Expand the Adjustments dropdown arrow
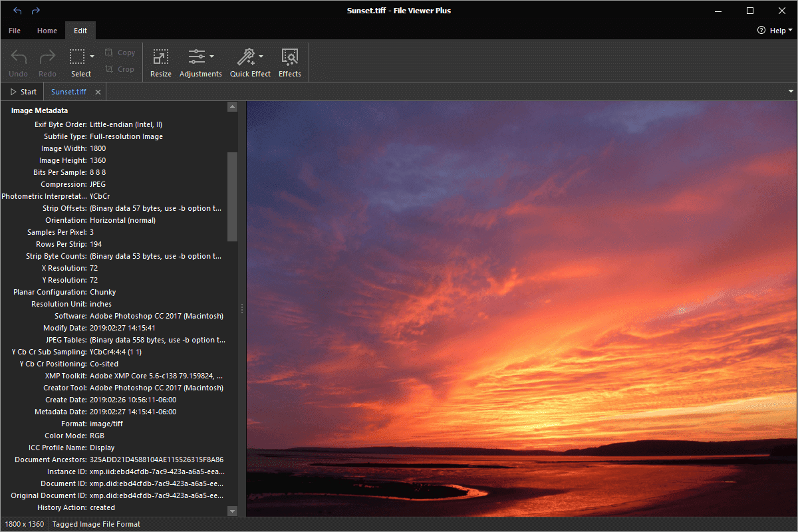The width and height of the screenshot is (798, 532). pos(211,57)
